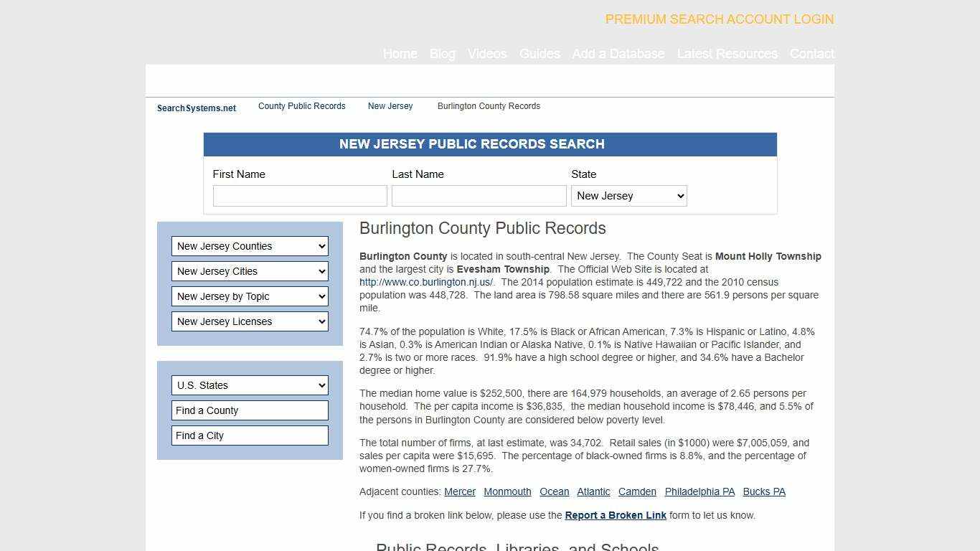Click PREMIUM SEARCH ACCOUNT LOGIN
This screenshot has height=551, width=980.
pos(719,19)
